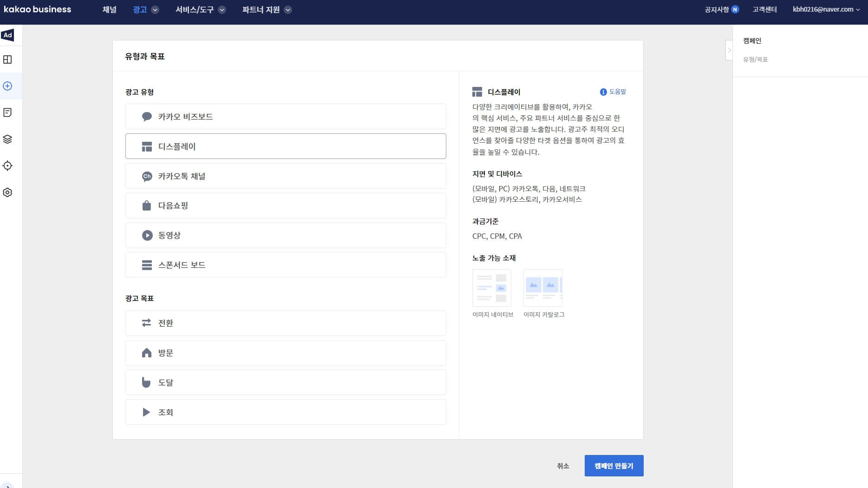The height and width of the screenshot is (488, 868).
Task: Click the Ch bubble icon of 카카오톡 채널
Action: [x=147, y=176]
